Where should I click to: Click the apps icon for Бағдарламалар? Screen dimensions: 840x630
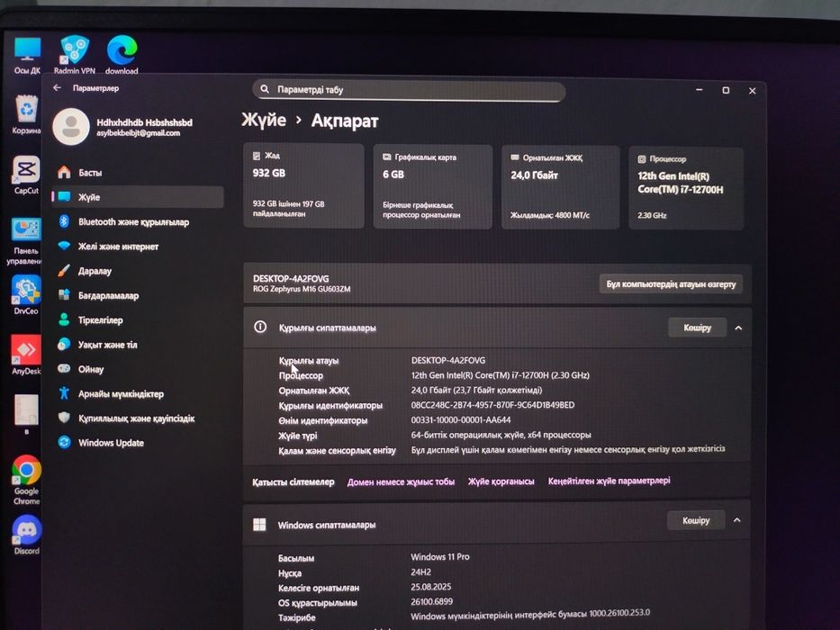pyautogui.click(x=64, y=294)
